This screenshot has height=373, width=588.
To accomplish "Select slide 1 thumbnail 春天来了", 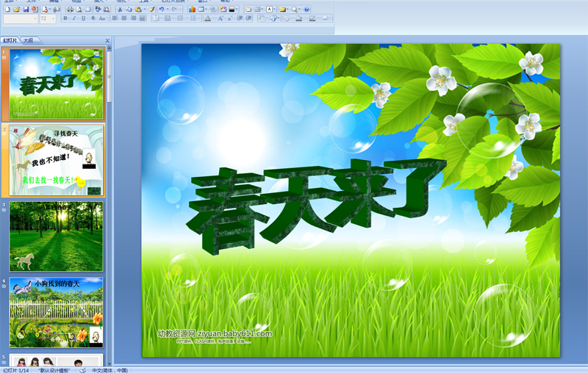I will (57, 84).
